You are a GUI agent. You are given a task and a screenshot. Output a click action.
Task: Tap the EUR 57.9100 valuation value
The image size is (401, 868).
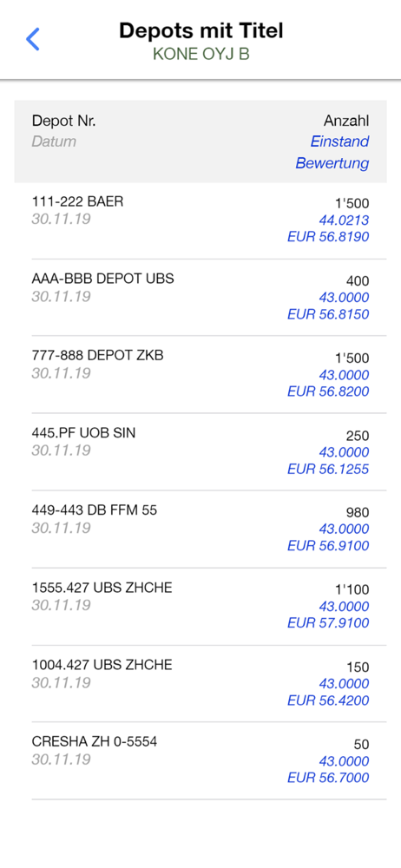click(x=328, y=623)
